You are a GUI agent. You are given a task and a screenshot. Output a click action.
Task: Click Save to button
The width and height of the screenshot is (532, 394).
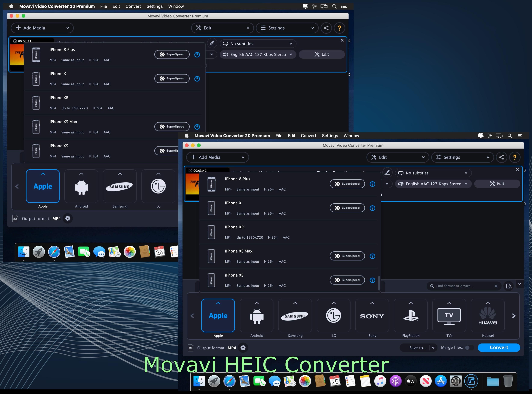(418, 348)
